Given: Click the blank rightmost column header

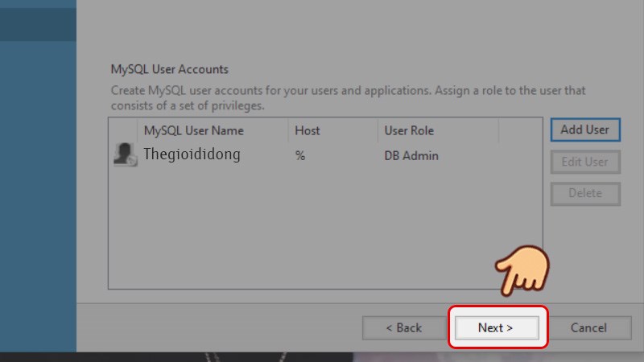Looking at the screenshot, I should (519, 130).
